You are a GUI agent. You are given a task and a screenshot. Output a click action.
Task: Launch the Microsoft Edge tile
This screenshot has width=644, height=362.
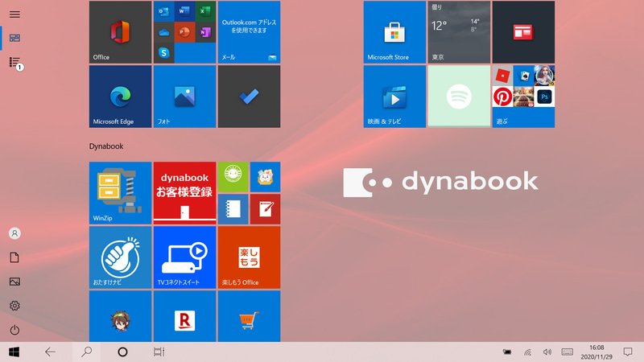tap(120, 97)
